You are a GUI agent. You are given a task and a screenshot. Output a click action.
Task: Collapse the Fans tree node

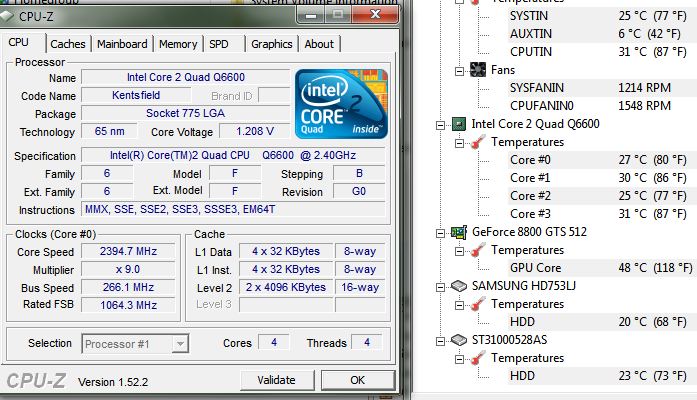(460, 69)
